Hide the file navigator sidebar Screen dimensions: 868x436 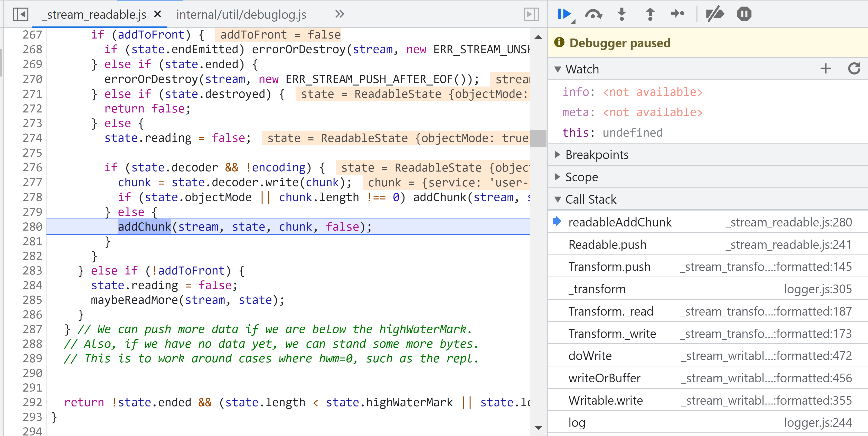(x=20, y=14)
